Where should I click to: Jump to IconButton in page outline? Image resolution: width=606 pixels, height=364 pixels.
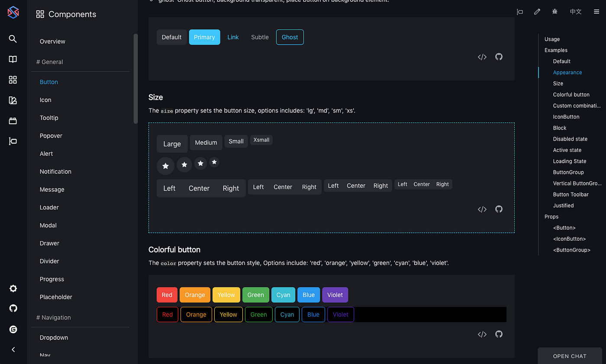(566, 117)
